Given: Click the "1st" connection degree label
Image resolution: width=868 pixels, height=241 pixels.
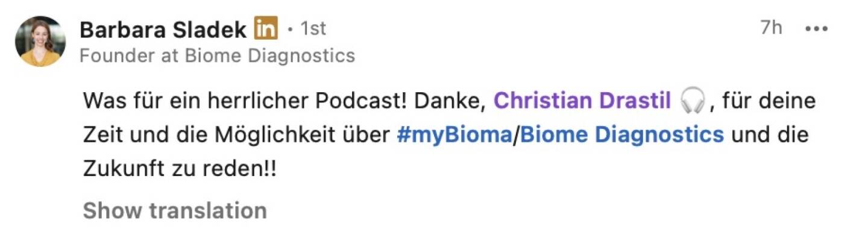Looking at the screenshot, I should [313, 29].
